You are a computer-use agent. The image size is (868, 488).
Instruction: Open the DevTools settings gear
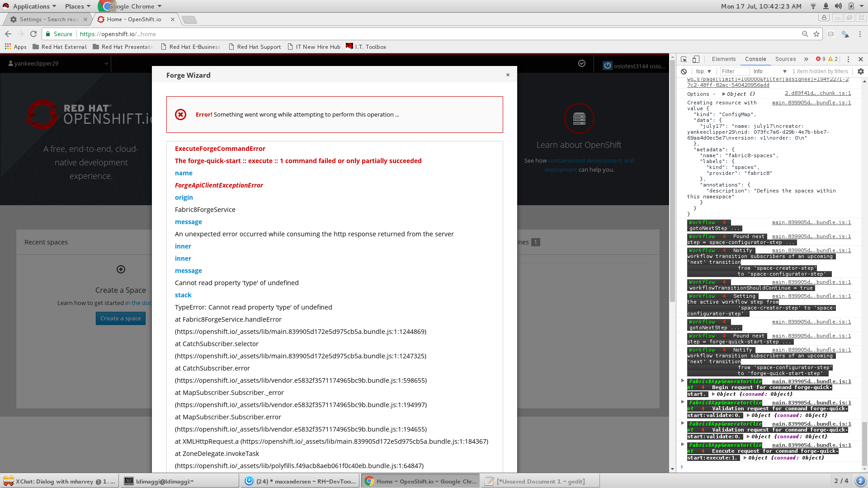click(860, 71)
